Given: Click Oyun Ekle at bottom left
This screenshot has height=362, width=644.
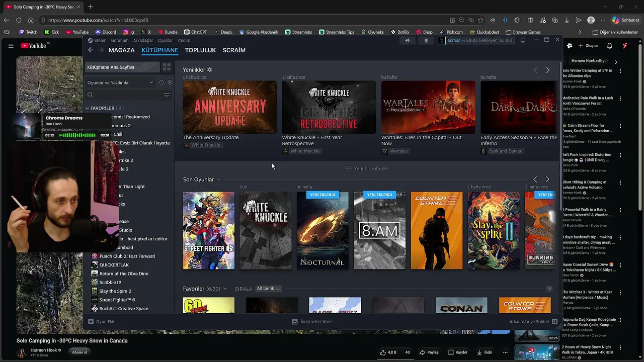Looking at the screenshot, I should click(x=102, y=321).
